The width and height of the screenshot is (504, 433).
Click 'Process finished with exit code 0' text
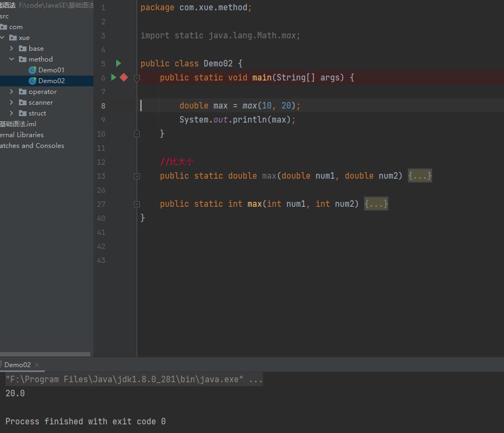pos(85,421)
